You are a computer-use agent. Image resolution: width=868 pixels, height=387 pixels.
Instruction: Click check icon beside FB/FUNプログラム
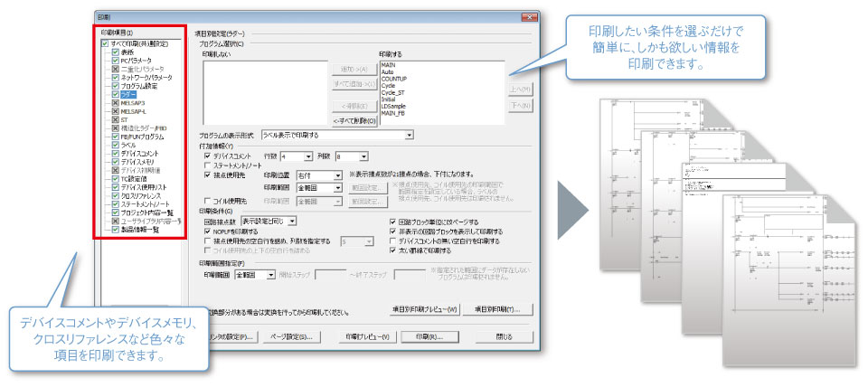coord(115,137)
